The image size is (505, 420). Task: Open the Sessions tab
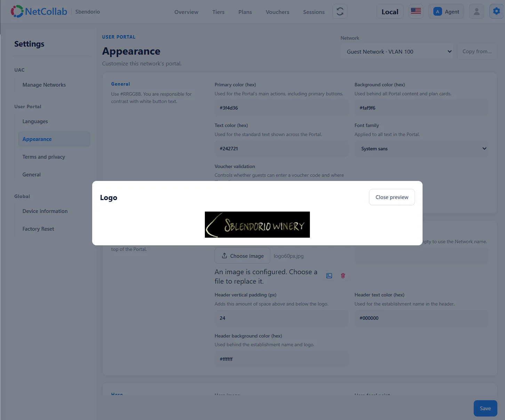coord(314,12)
